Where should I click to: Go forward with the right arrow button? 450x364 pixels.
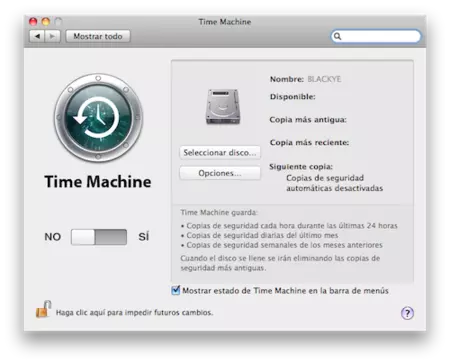[52, 36]
